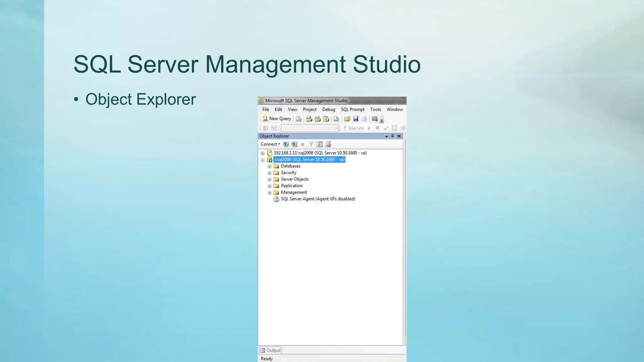Viewport: 644px width, 362px height.
Task: Select the Security tree item
Action: tap(289, 173)
